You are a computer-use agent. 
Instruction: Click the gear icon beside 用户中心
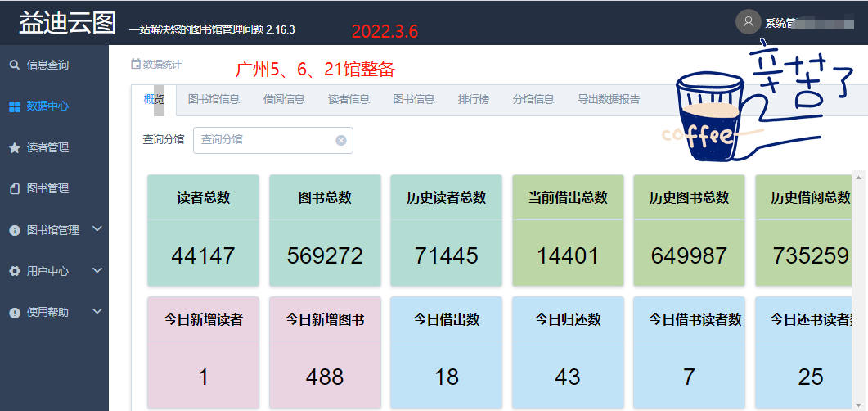coord(15,271)
